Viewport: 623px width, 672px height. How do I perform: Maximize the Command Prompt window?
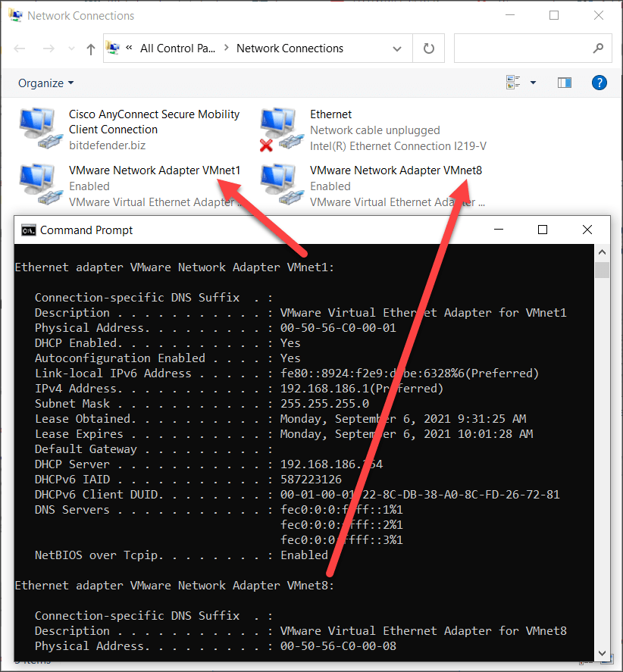(x=543, y=230)
